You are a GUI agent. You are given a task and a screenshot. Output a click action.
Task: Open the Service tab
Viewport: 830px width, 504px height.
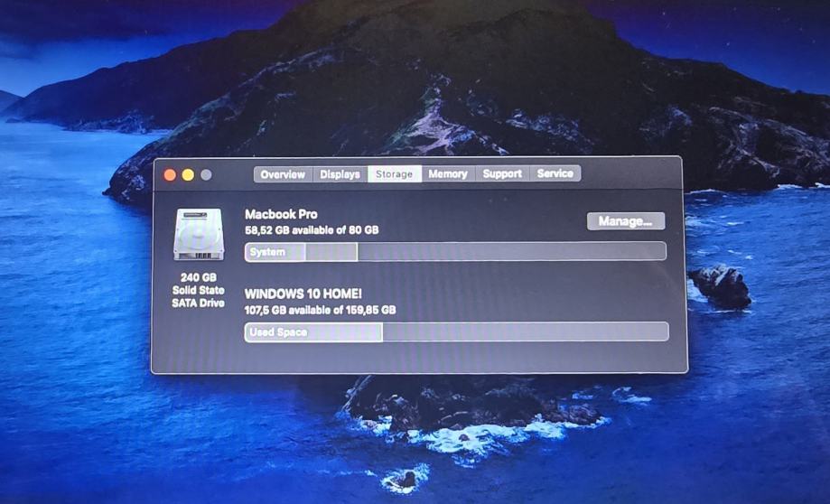click(555, 173)
